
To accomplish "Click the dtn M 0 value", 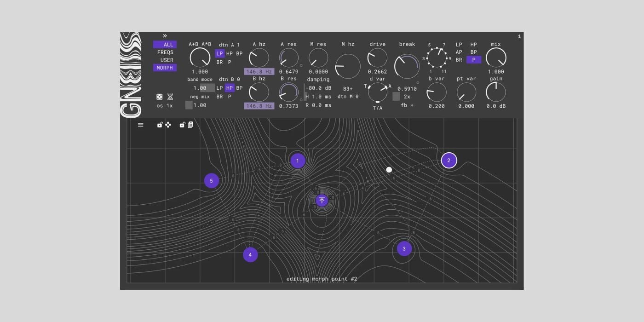I will point(348,97).
